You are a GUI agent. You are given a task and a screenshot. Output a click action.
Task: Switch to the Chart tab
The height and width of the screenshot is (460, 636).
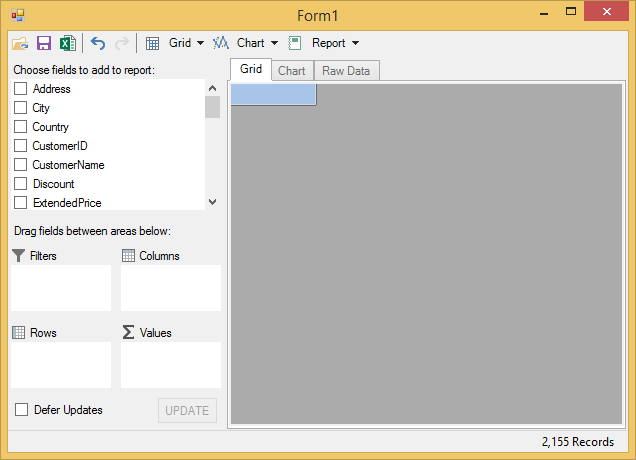(292, 71)
